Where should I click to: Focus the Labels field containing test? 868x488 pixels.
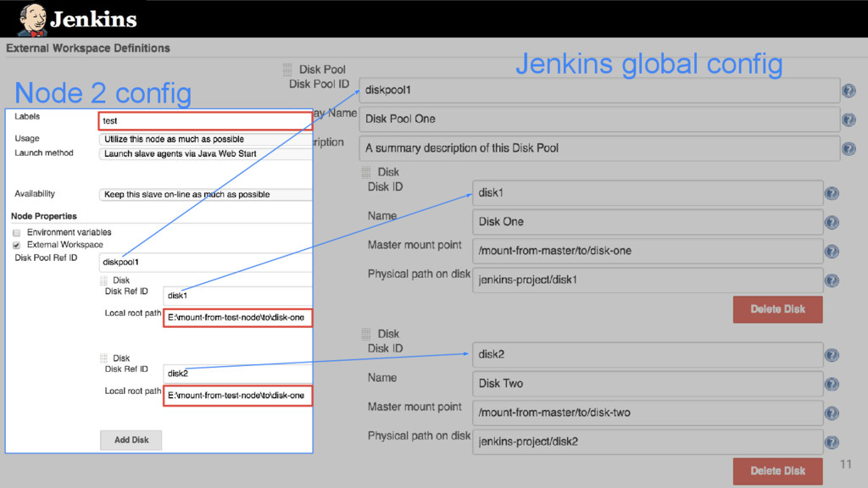tap(205, 120)
